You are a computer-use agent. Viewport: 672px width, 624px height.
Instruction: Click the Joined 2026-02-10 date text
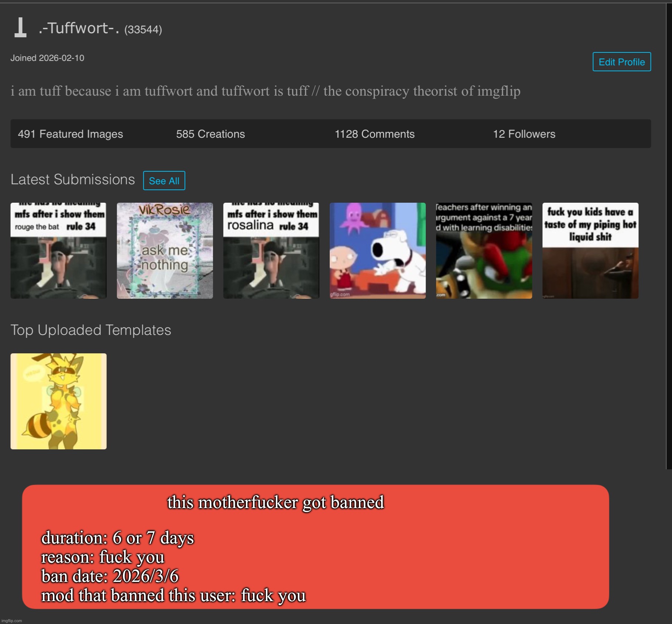coord(48,58)
